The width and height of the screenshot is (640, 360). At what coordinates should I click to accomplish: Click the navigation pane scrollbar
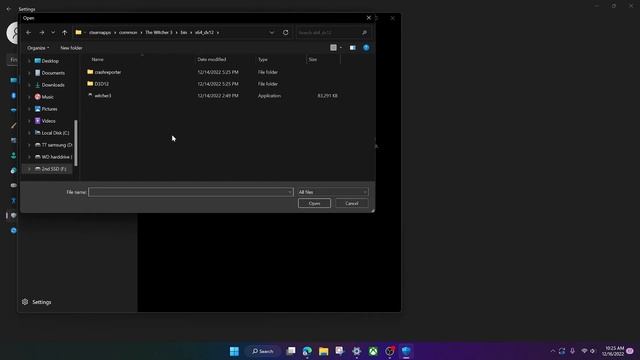pos(76,143)
